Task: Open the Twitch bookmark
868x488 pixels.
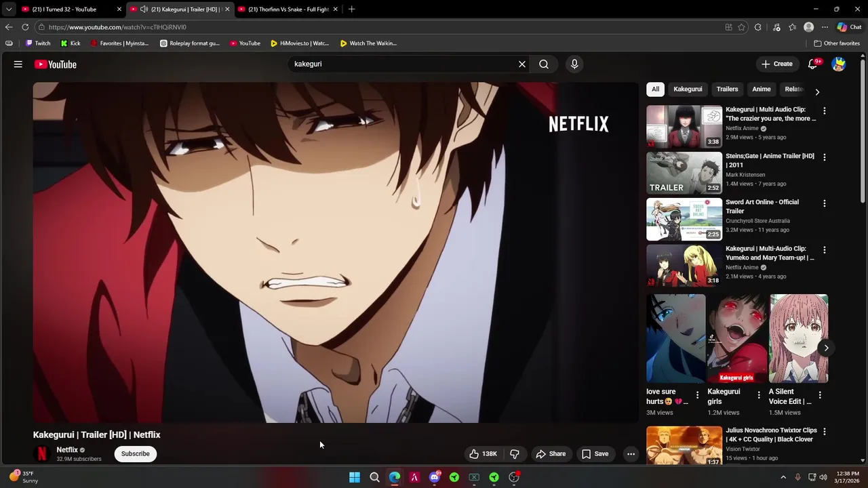Action: (x=38, y=43)
